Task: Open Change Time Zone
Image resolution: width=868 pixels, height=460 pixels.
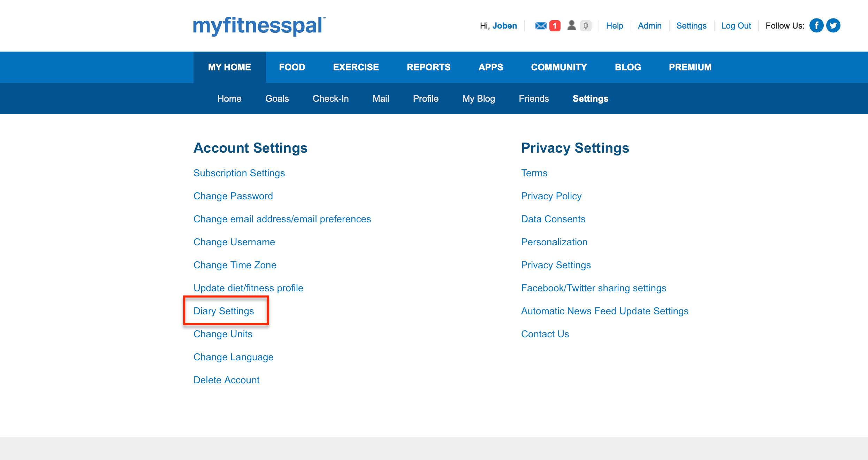Action: click(235, 265)
